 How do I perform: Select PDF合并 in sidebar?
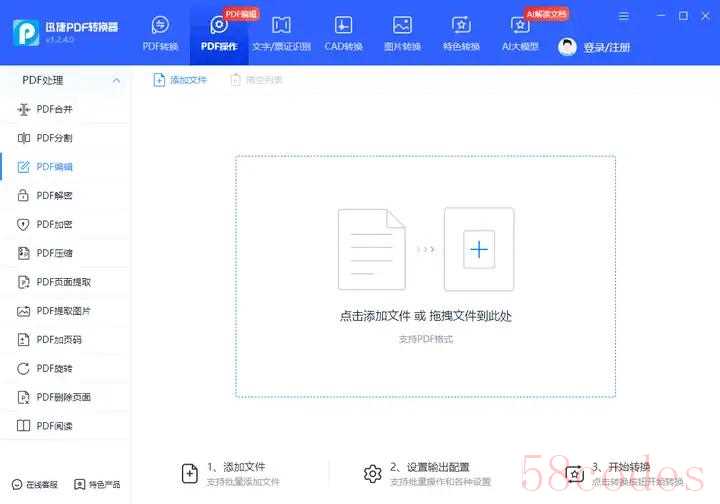54,109
